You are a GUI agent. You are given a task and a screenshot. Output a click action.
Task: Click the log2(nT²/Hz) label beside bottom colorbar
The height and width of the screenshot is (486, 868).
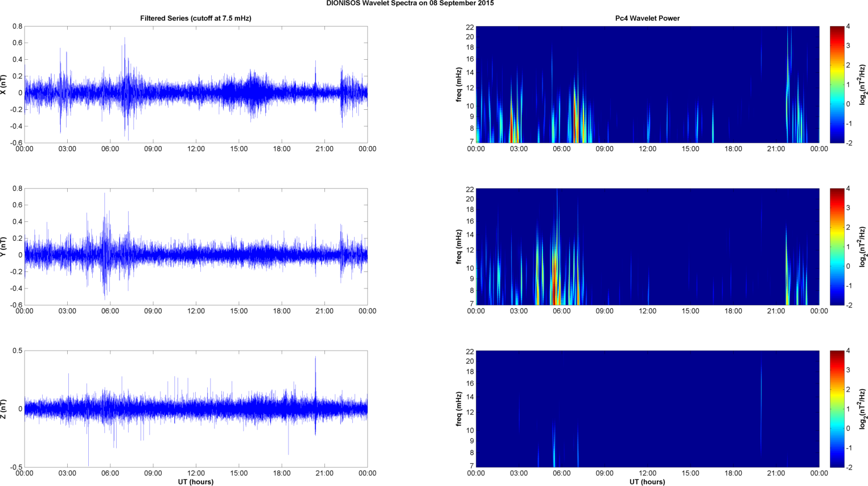click(863, 409)
